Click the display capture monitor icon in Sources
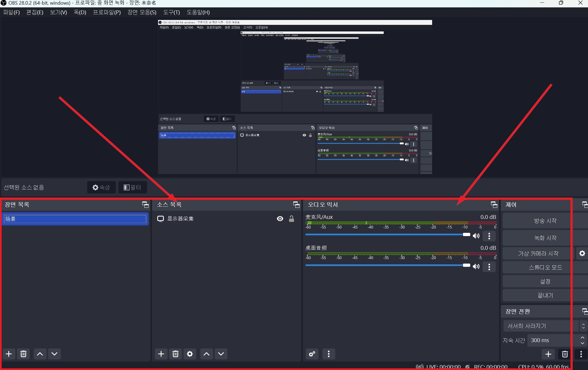This screenshot has width=588, height=370. 161,219
